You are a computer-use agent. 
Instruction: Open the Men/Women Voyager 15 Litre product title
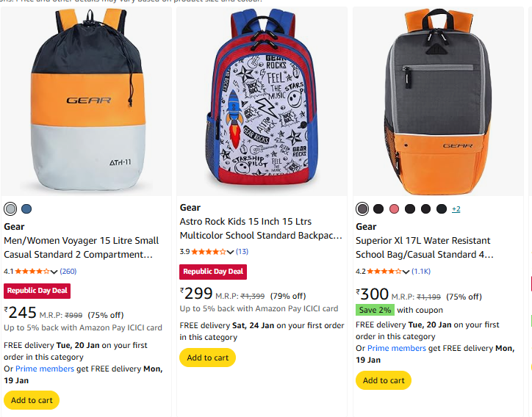pyautogui.click(x=81, y=247)
